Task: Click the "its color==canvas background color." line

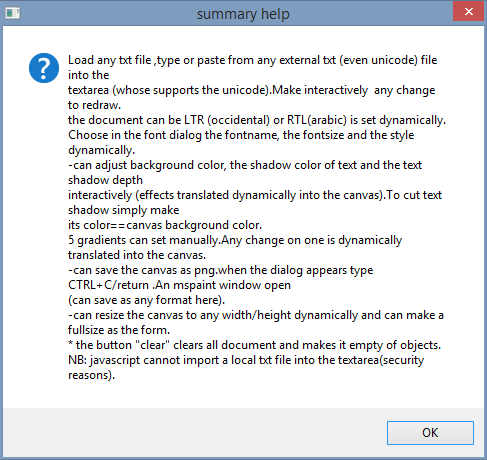Action: coord(165,225)
